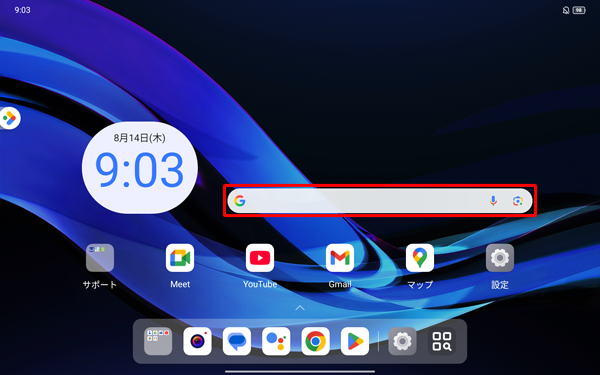The width and height of the screenshot is (600, 375).
Task: Tap the Google G logo in the search bar
Action: pyautogui.click(x=240, y=201)
